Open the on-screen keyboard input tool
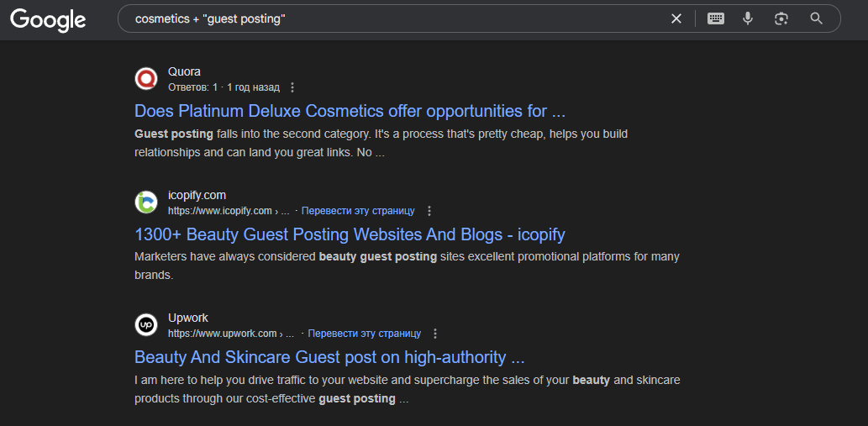The image size is (868, 426). pyautogui.click(x=715, y=18)
